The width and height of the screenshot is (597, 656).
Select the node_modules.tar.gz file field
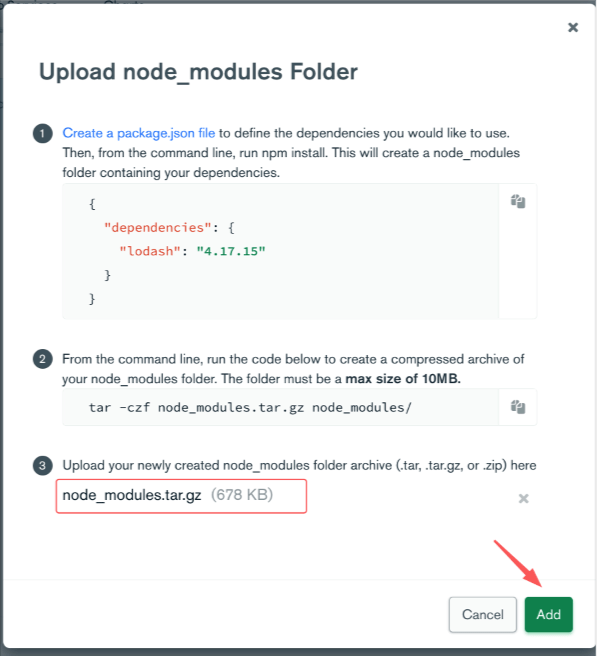click(x=181, y=496)
